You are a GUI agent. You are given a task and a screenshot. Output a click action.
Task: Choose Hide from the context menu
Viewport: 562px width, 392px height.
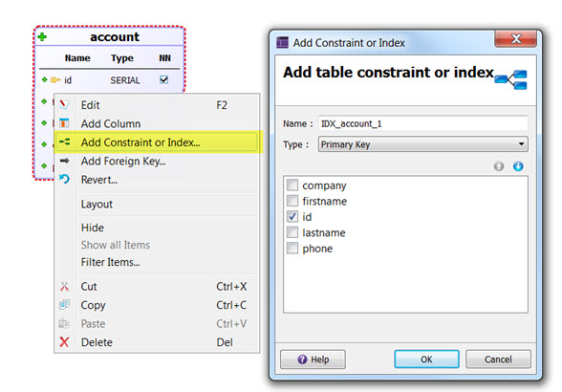pyautogui.click(x=157, y=228)
